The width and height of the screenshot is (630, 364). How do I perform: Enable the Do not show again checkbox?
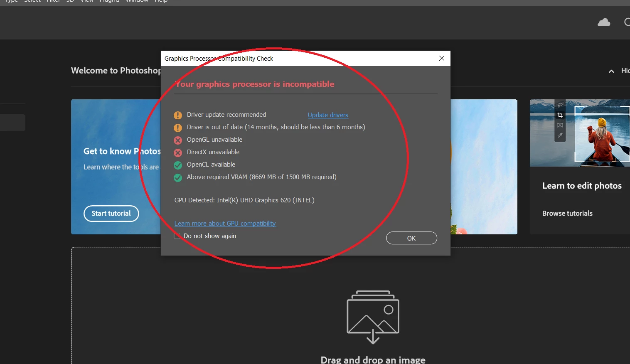pyautogui.click(x=177, y=236)
